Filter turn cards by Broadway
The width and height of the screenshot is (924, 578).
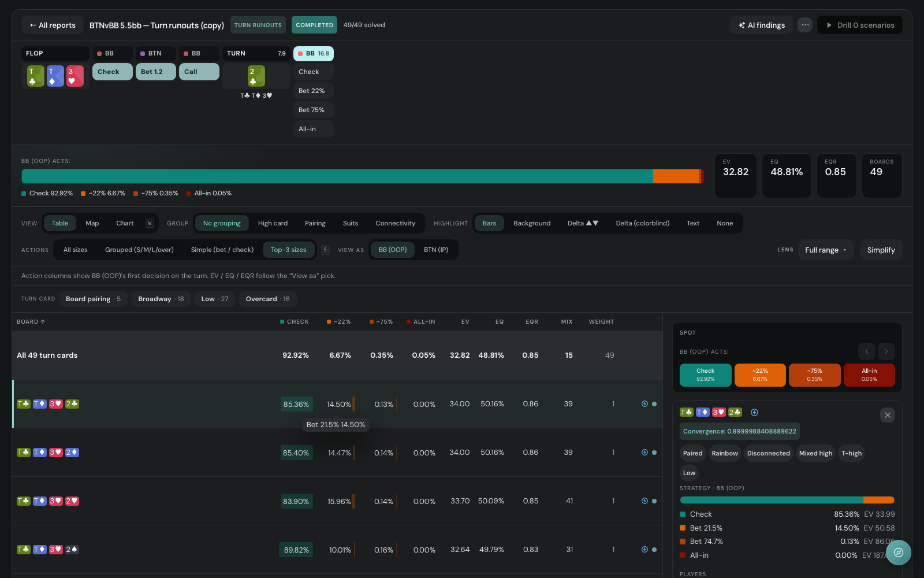click(x=161, y=299)
